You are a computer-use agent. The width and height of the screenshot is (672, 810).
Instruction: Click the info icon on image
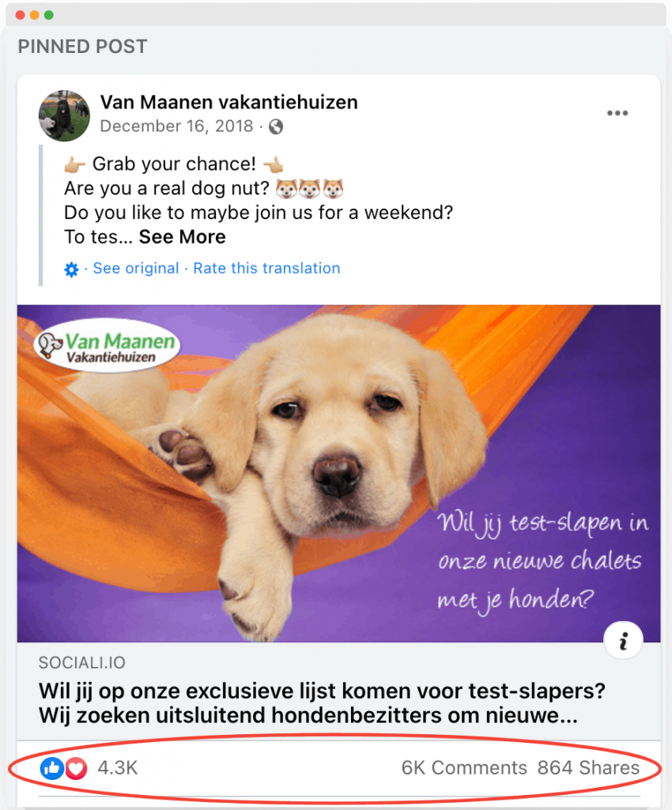point(623,641)
